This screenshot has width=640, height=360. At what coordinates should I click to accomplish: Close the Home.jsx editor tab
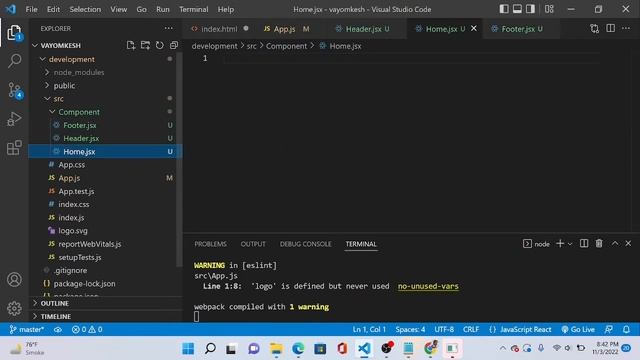[474, 28]
